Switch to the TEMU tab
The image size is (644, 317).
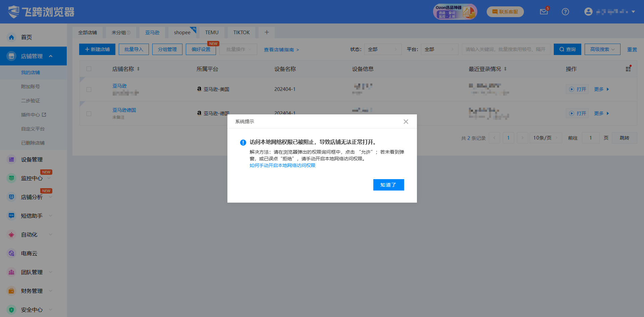click(212, 33)
